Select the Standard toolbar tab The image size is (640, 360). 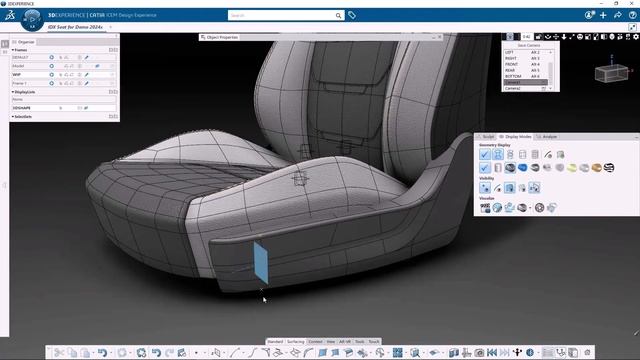[x=275, y=342]
